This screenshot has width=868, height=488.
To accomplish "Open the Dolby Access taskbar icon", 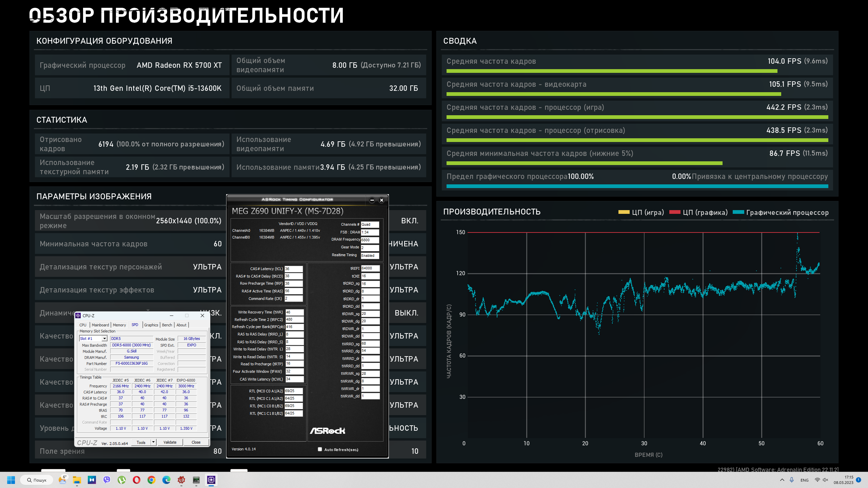I will [x=92, y=480].
